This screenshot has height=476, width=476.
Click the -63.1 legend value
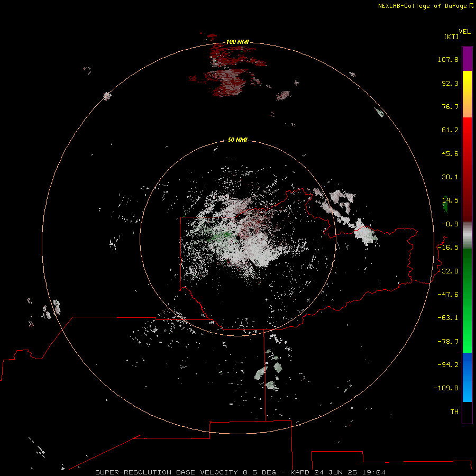click(x=448, y=318)
